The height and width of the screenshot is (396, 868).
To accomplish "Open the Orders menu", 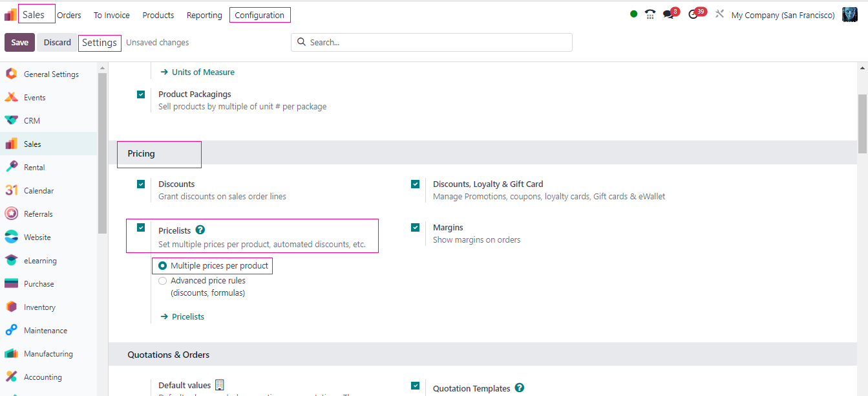I will point(69,15).
